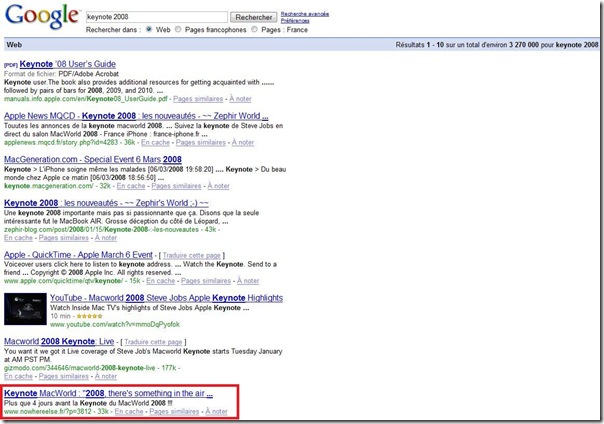
Task: Open Macworld 2008 Keynote: Live result
Action: point(59,342)
